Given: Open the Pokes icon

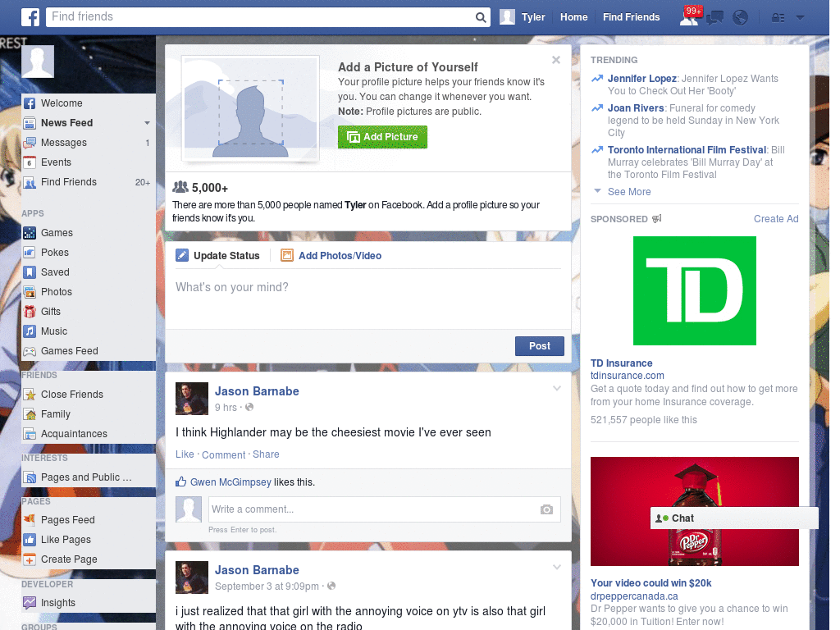Looking at the screenshot, I should [30, 253].
